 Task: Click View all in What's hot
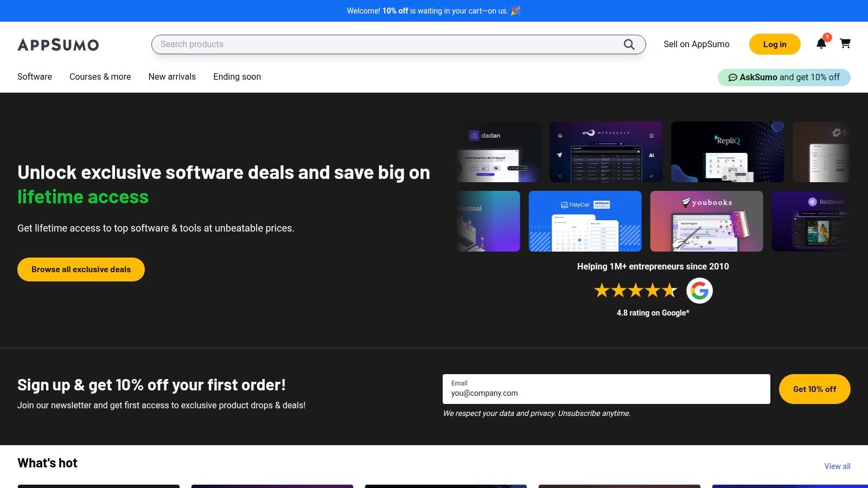point(837,466)
